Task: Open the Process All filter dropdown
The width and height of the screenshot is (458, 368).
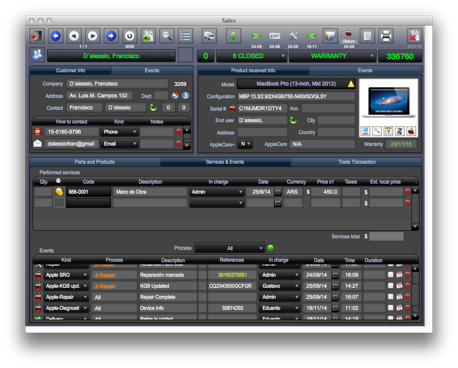Action: [x=230, y=248]
